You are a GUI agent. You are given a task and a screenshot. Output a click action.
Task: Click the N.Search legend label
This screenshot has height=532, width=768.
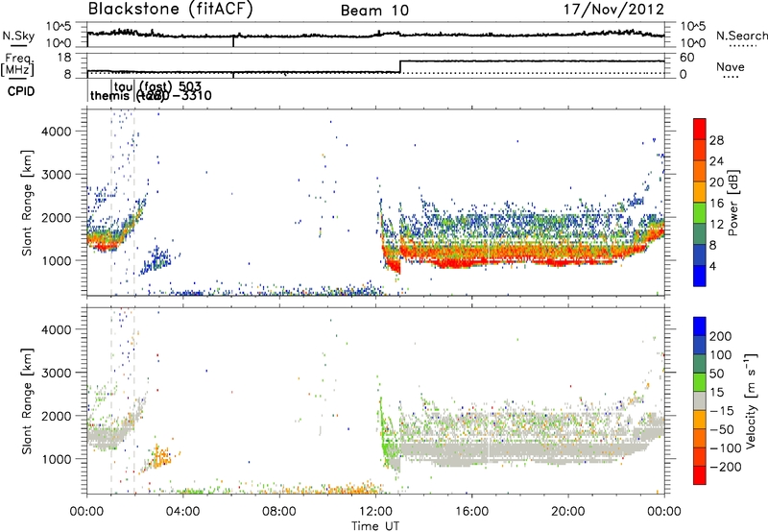click(741, 36)
